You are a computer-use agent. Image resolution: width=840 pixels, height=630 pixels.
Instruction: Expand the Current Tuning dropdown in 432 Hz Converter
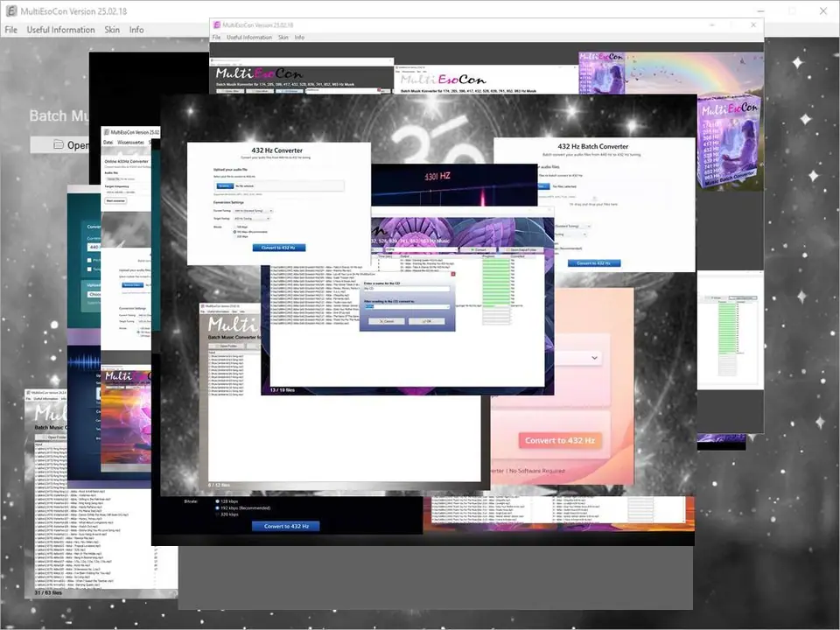(255, 211)
